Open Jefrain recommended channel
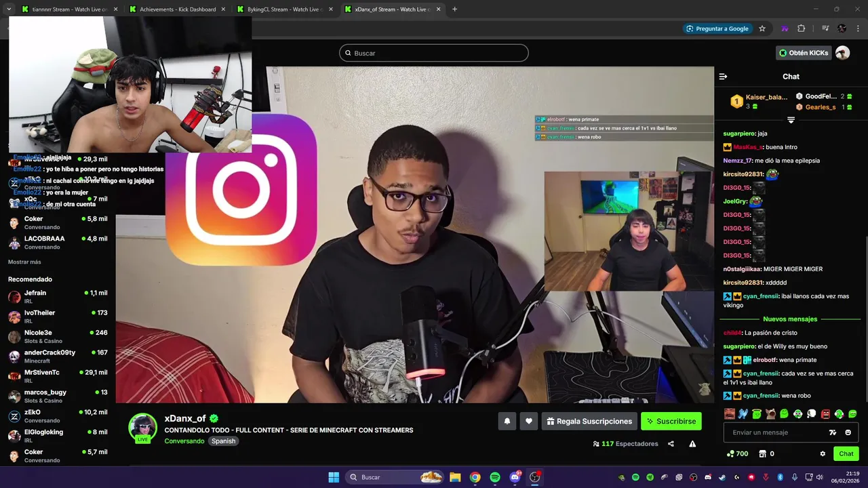868x488 pixels. 58,297
